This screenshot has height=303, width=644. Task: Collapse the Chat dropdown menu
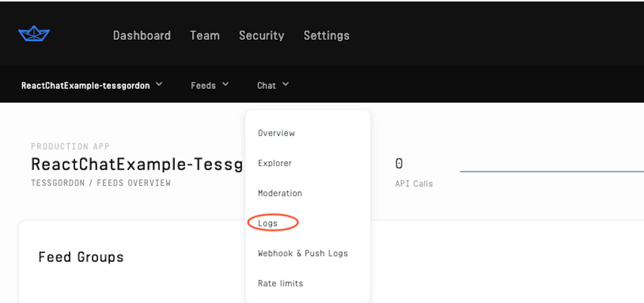(x=273, y=85)
